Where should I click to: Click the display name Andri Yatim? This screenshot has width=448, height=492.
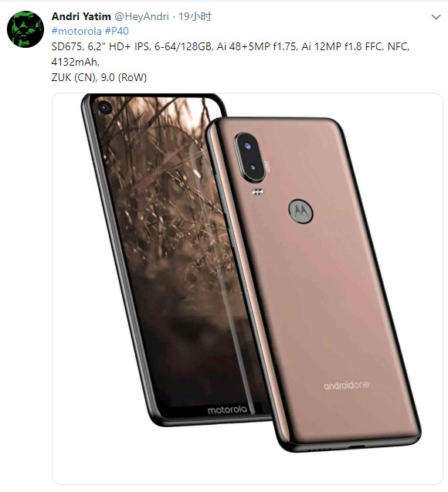pos(81,16)
